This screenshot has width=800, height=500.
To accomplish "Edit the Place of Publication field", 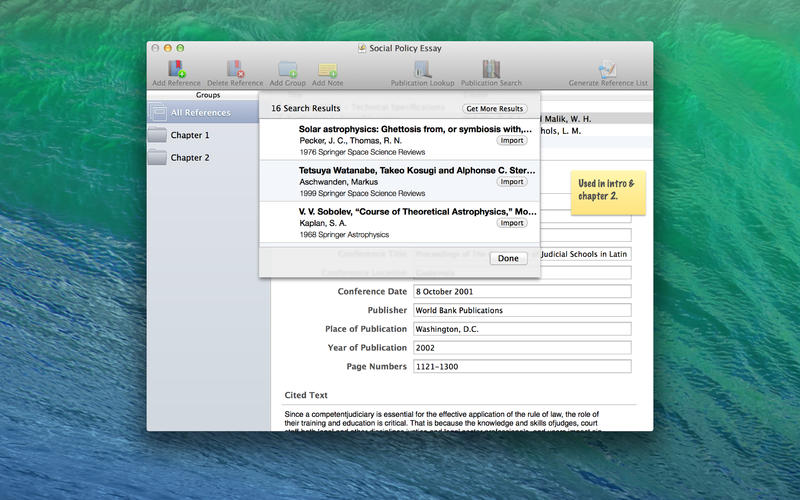I will click(x=521, y=330).
